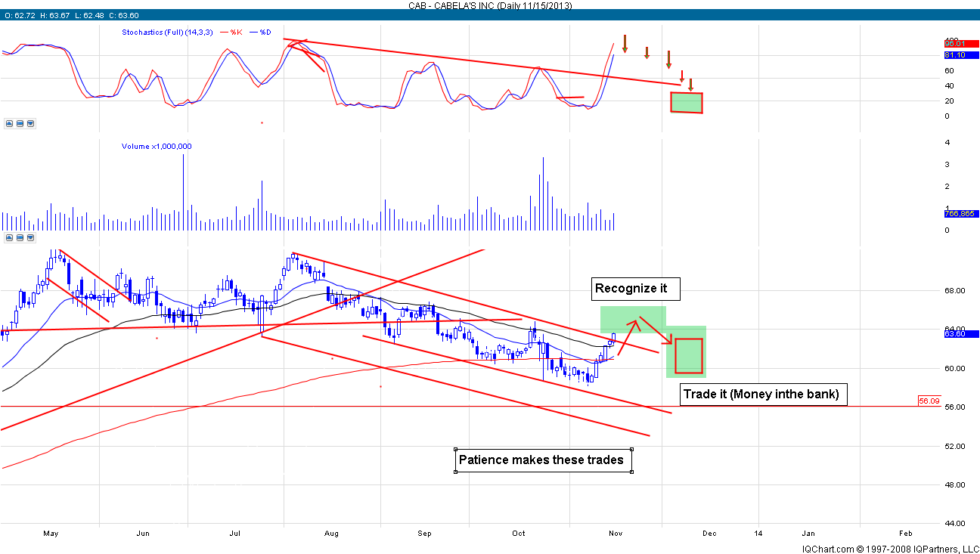Click the Volume panel move-up icon
This screenshot has width=980, height=554.
click(8, 237)
